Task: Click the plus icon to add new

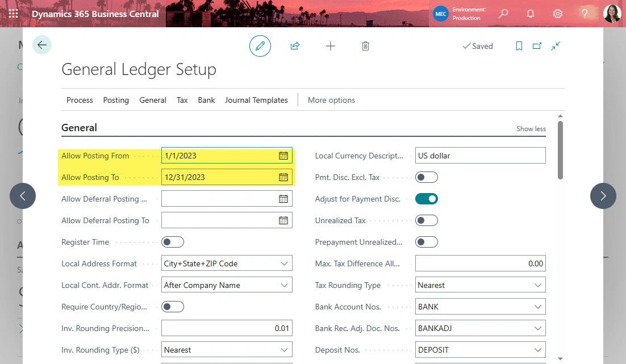Action: (x=330, y=46)
